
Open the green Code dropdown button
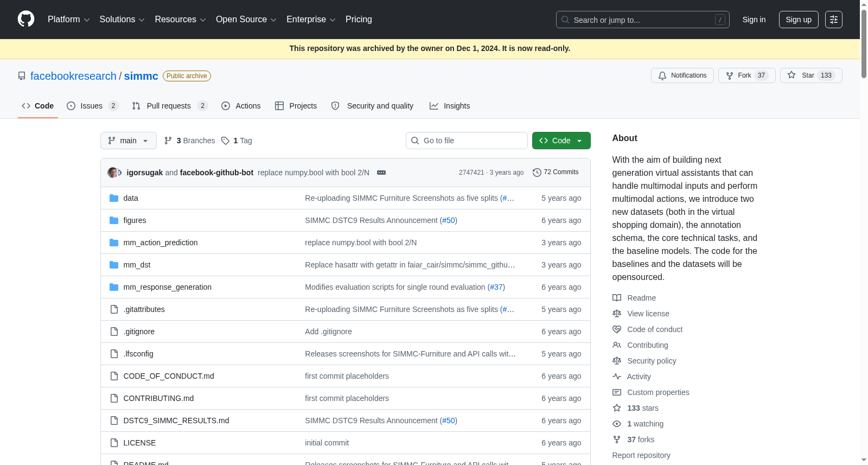[x=561, y=141]
